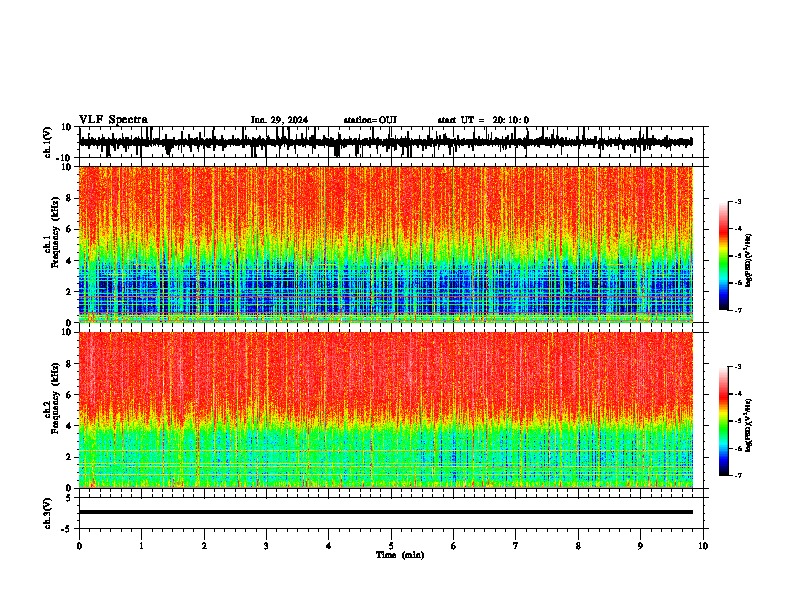The width and height of the screenshot is (792, 612).
Task: Click the "ch.3(V)" axis label
Action: point(47,513)
